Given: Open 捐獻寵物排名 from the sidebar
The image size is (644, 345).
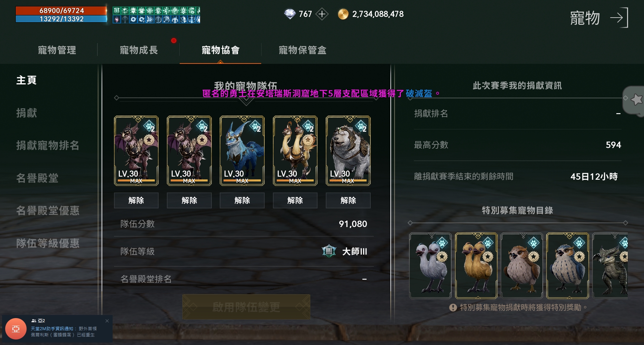Looking at the screenshot, I should pos(48,145).
